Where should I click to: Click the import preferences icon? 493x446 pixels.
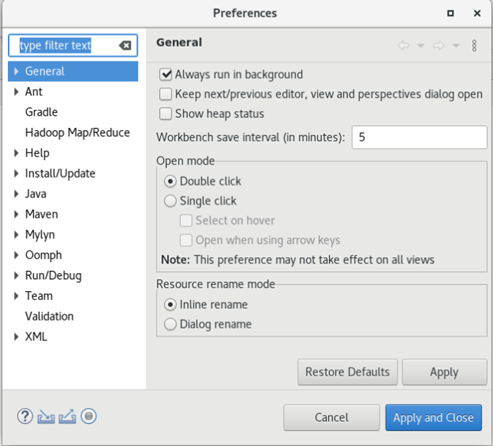(x=46, y=417)
